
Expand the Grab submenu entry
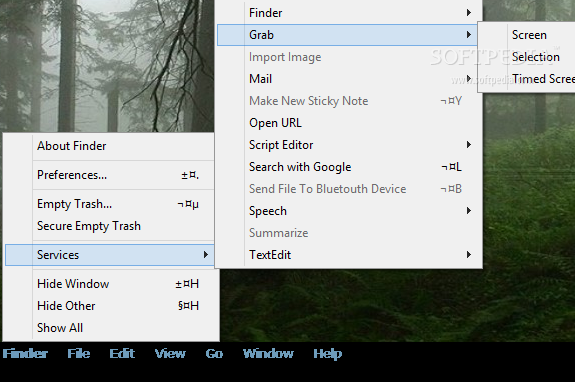click(347, 35)
